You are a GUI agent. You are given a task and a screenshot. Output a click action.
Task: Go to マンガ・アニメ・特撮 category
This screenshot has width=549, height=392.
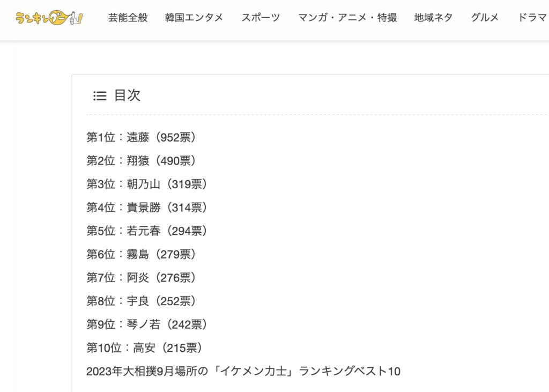tap(347, 18)
